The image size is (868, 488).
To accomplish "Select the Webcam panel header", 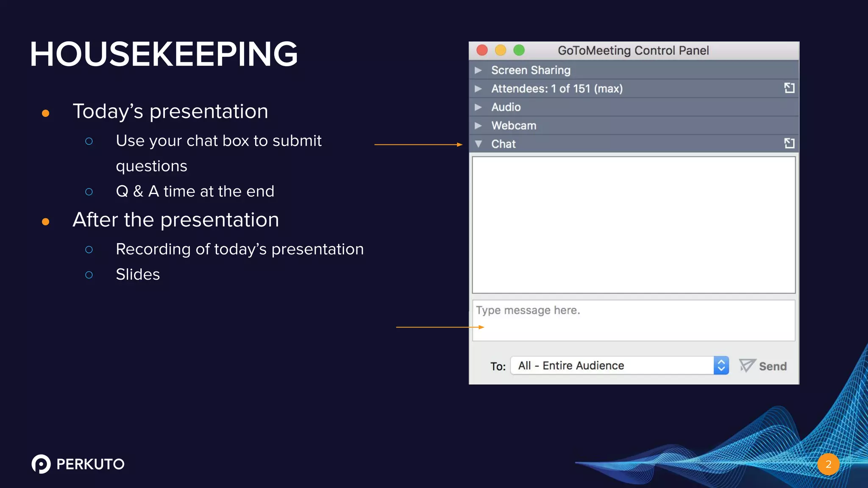I will point(514,126).
